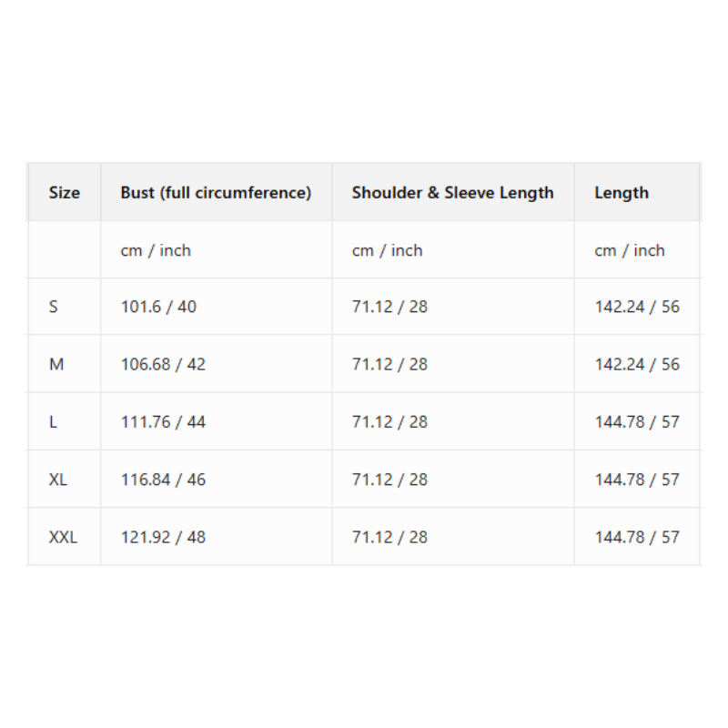The width and height of the screenshot is (728, 728).
Task: Click the Size column header
Action: tap(65, 193)
